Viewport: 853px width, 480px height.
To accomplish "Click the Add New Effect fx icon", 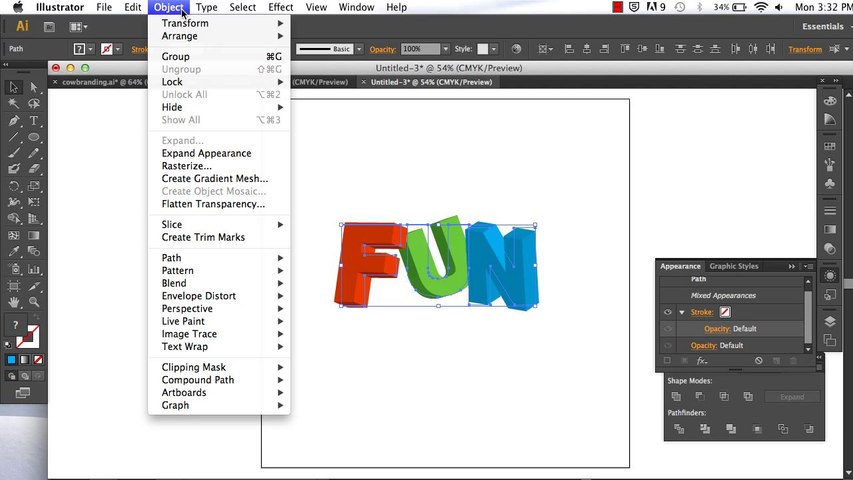I will click(x=702, y=361).
